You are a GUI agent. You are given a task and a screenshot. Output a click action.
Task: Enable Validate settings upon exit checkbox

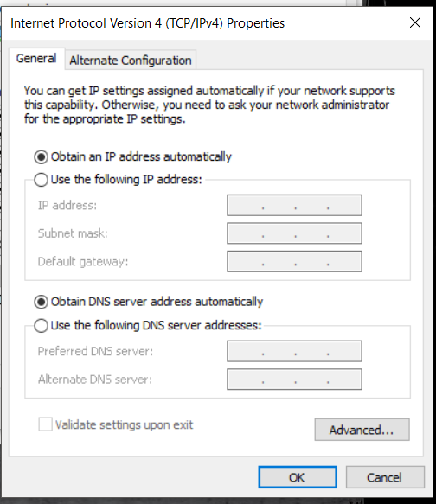coord(45,424)
